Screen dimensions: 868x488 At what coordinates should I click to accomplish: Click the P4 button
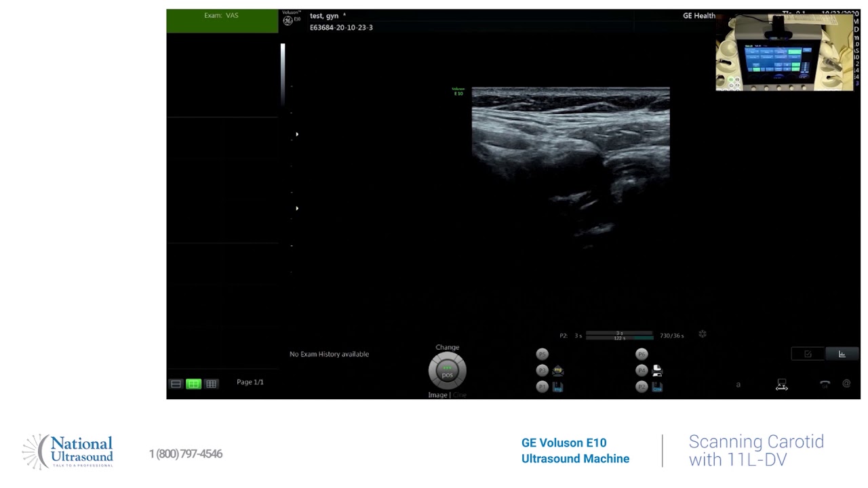pos(642,371)
